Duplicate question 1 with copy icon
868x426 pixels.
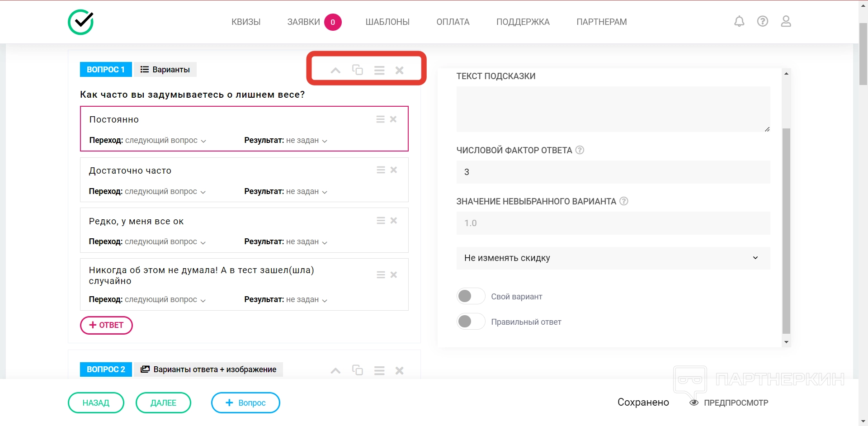(x=358, y=70)
